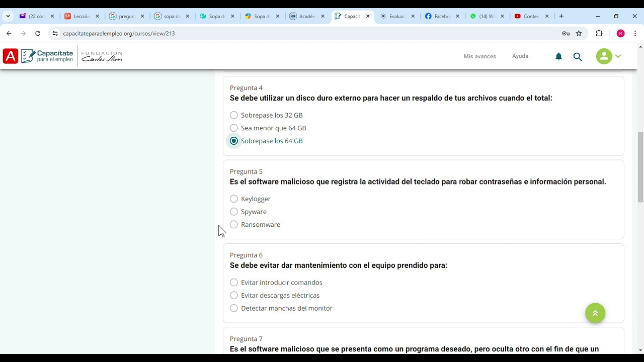Switch to the 'sopa de' Google tab
Viewport: 644px width, 362px height.
coord(172,16)
